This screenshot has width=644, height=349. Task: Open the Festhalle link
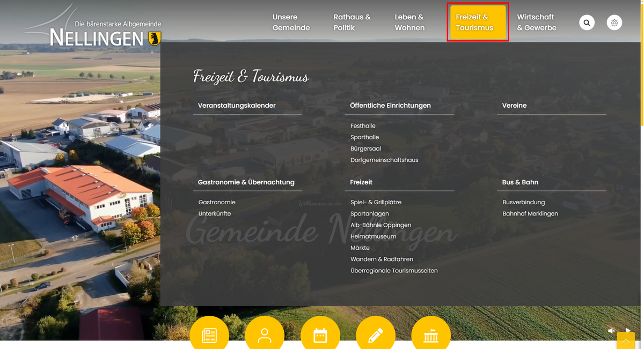363,126
